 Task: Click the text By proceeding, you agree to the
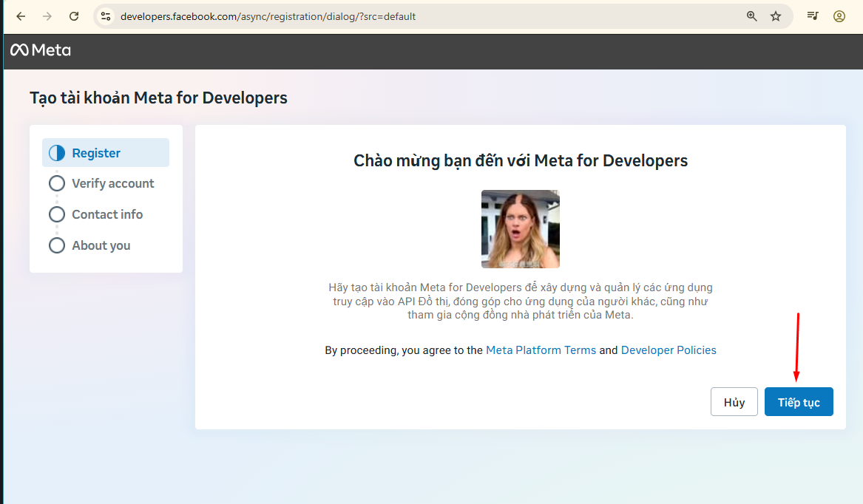(x=404, y=350)
